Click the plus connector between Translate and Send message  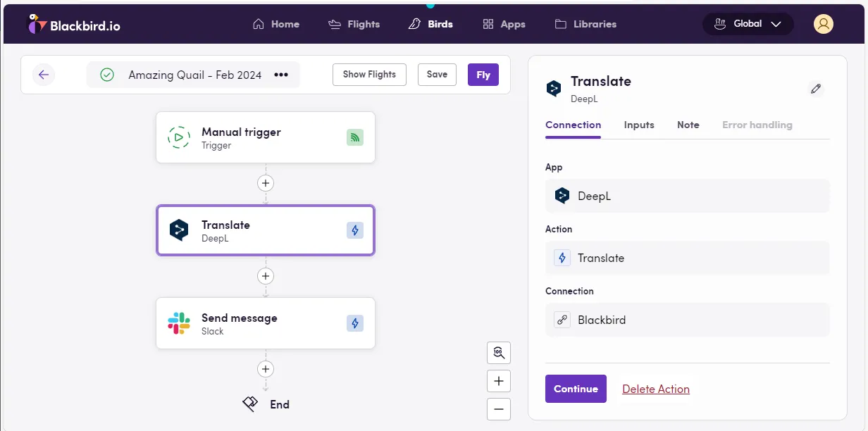click(266, 276)
